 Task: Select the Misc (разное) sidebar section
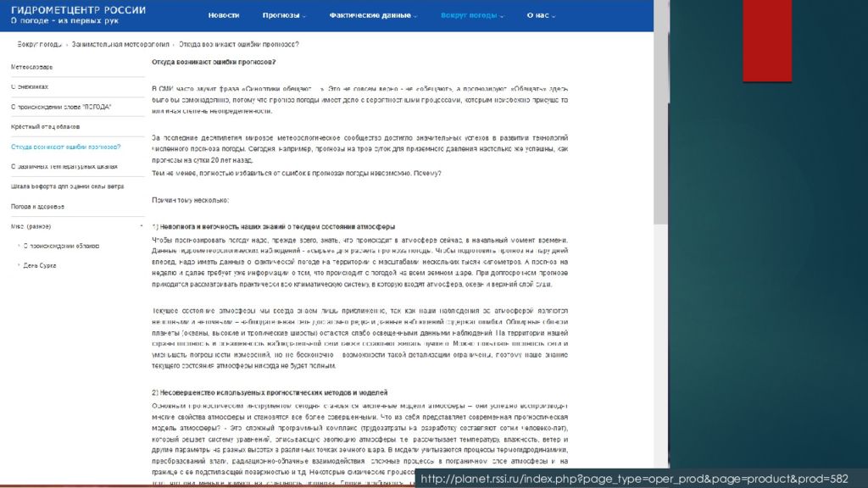pos(31,226)
